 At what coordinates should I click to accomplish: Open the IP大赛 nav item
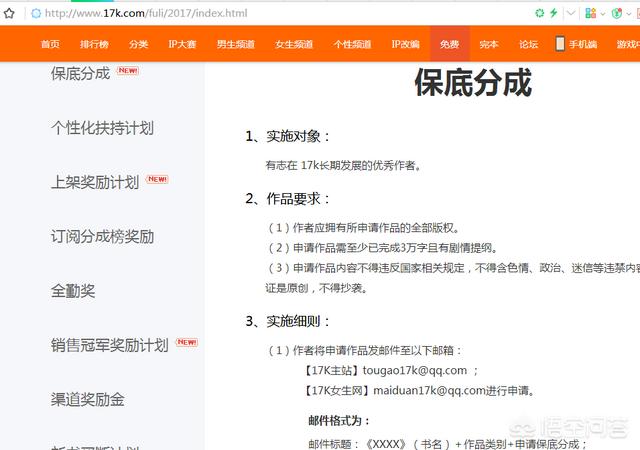pyautogui.click(x=182, y=44)
